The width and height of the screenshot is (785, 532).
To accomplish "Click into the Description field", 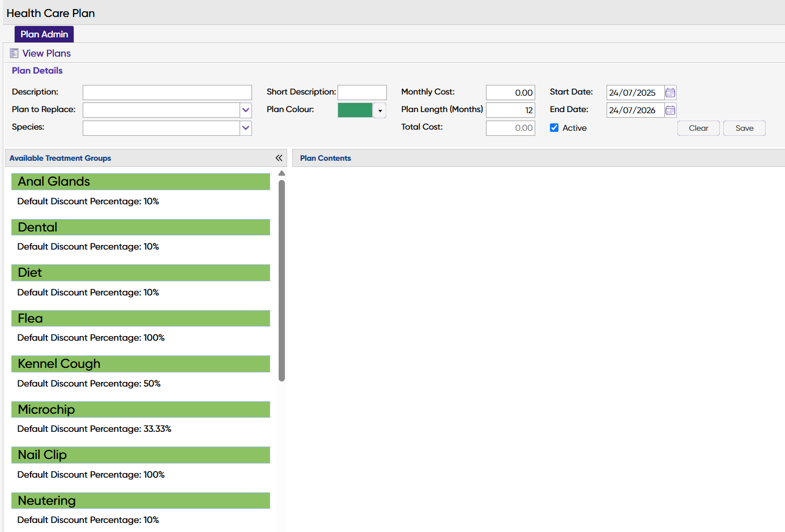I will (x=167, y=92).
